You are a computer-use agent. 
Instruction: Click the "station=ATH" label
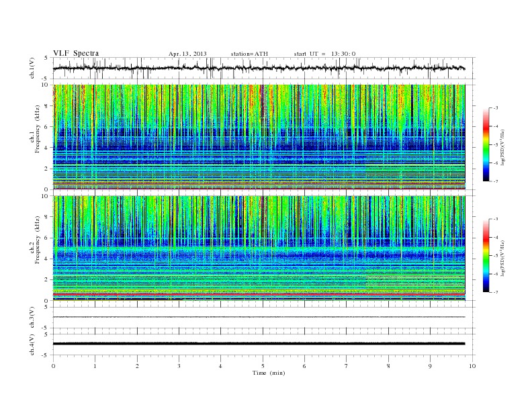[x=249, y=54]
